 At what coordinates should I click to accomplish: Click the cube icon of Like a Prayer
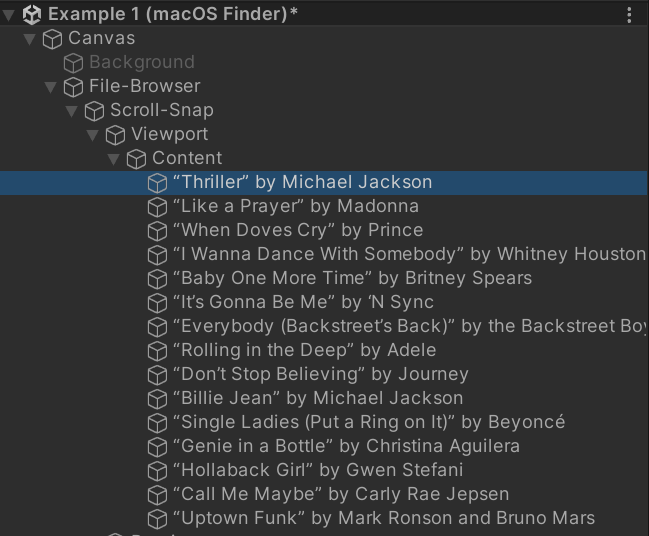157,207
